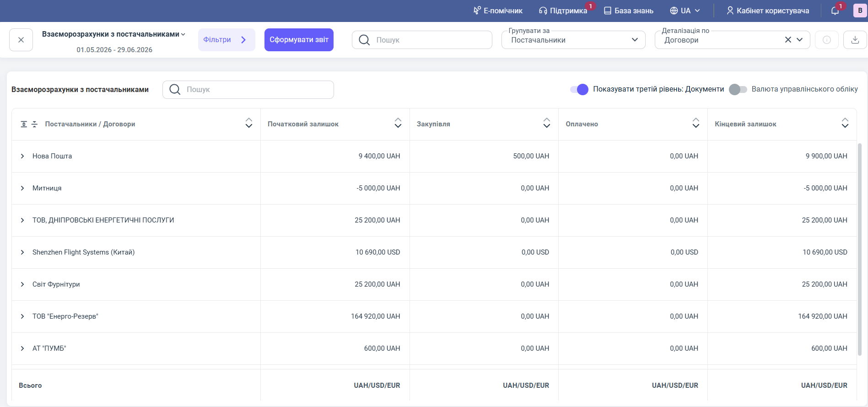This screenshot has height=407, width=868.
Task: Click the 600,00 UAH initial balance
Action: click(x=382, y=348)
